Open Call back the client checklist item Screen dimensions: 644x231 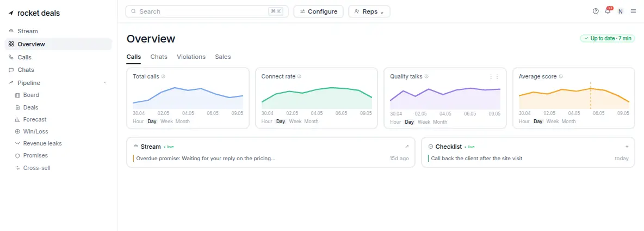[528, 158]
